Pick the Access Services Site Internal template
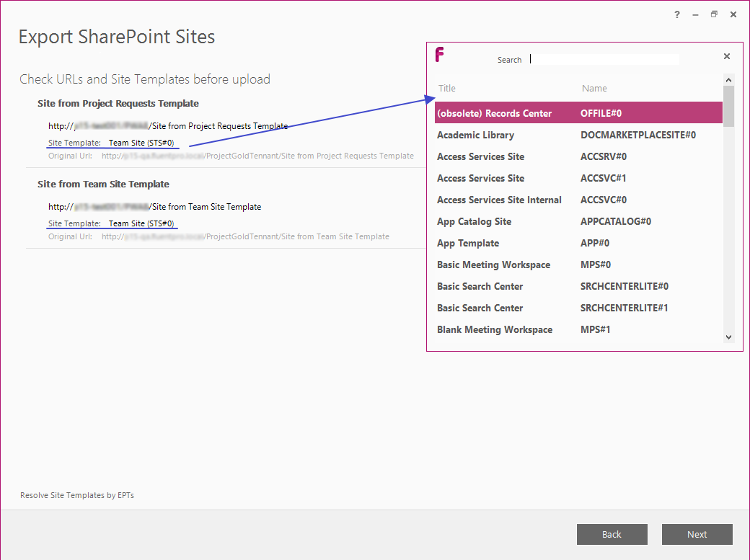Viewport: 750px width, 560px height. [x=578, y=200]
